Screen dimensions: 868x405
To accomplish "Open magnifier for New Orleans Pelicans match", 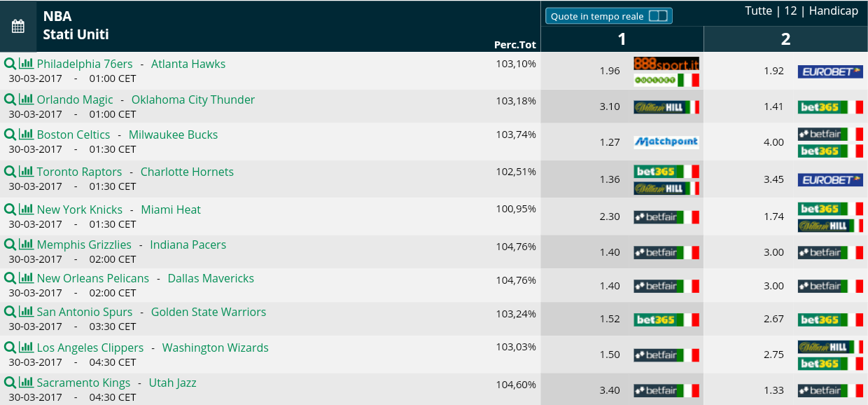I will [10, 278].
